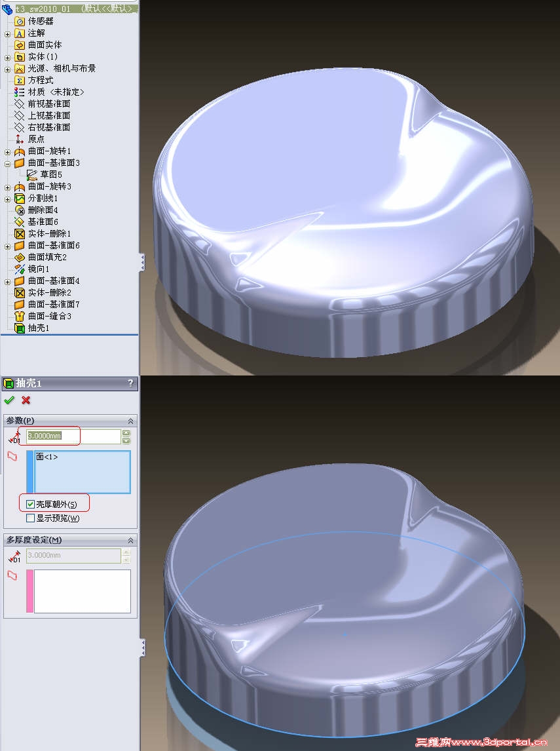Collapse the 曲面-基准面3 tree node
This screenshot has height=751, width=560.
tap(7, 164)
